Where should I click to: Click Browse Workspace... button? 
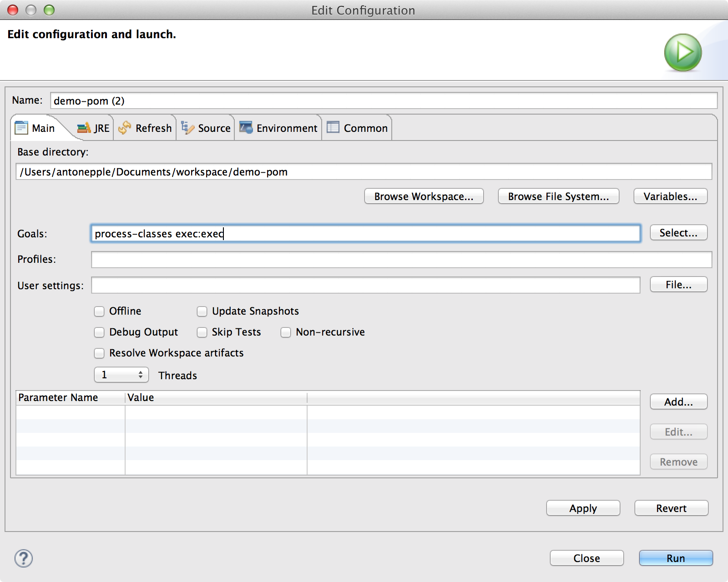click(x=424, y=196)
